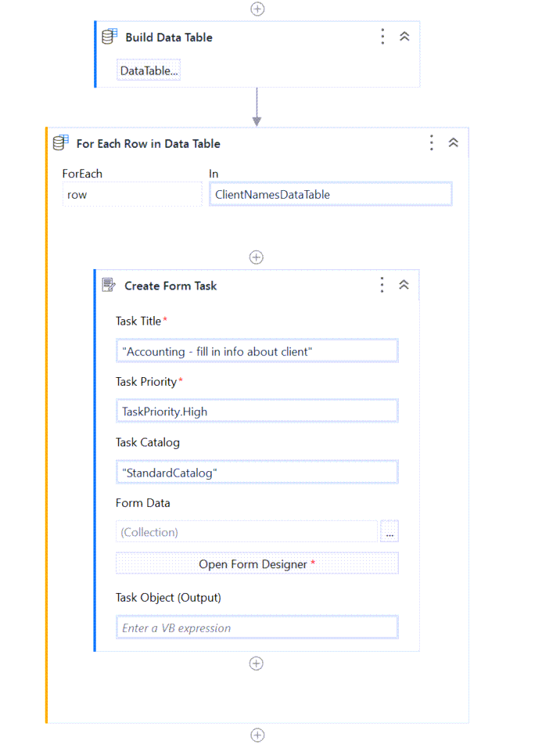Click the Task Priority input field
The height and width of the screenshot is (748, 560).
257,412
